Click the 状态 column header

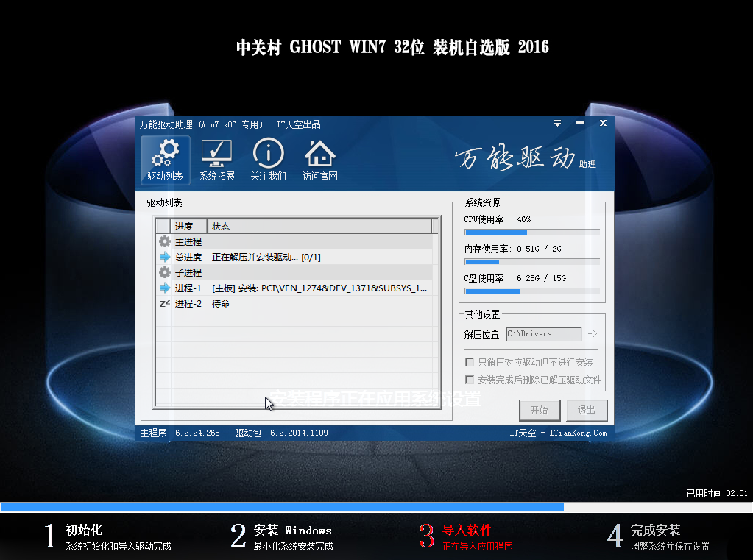319,226
